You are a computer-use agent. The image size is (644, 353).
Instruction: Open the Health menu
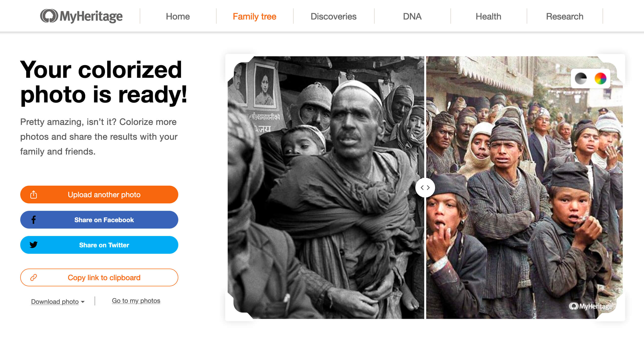[488, 17]
